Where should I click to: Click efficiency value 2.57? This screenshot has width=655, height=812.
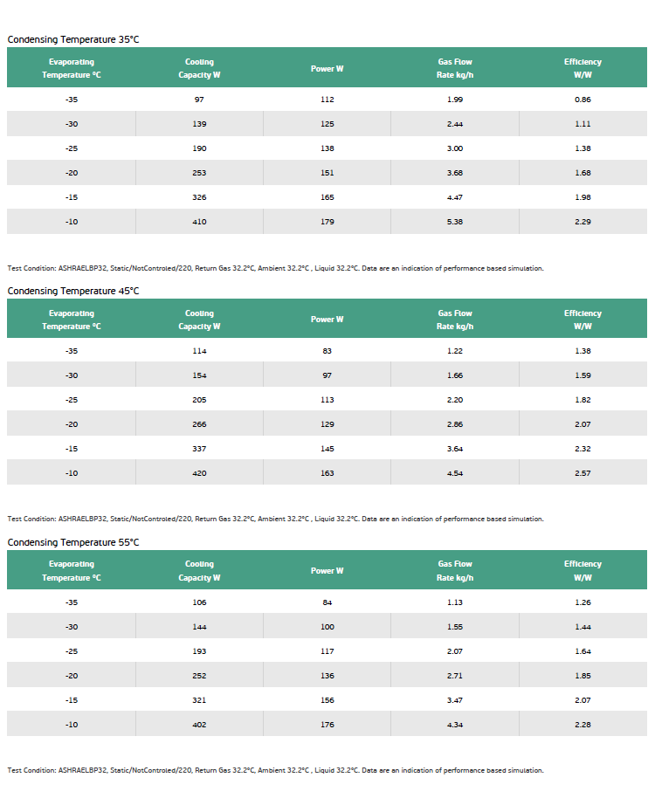click(x=583, y=473)
